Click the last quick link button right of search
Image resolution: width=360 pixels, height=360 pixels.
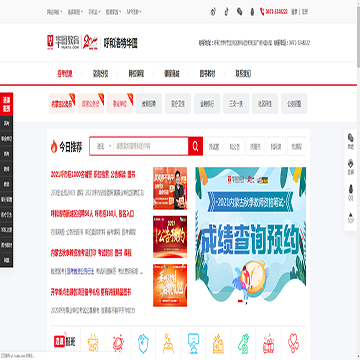[x=296, y=146]
